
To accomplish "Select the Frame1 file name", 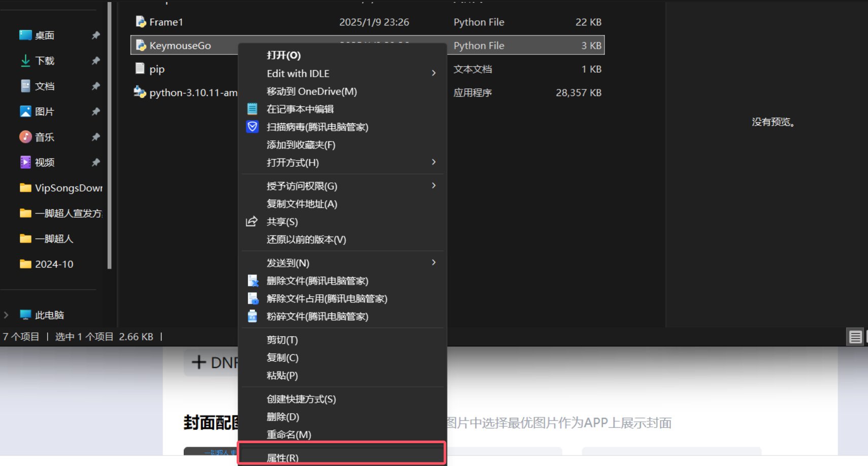I will [x=166, y=22].
